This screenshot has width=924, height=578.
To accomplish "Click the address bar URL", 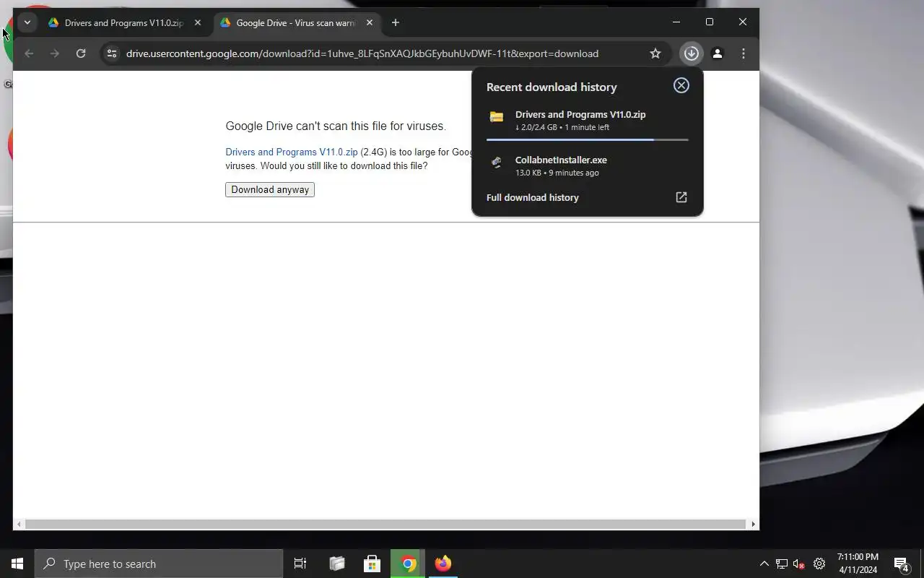I will tap(362, 53).
